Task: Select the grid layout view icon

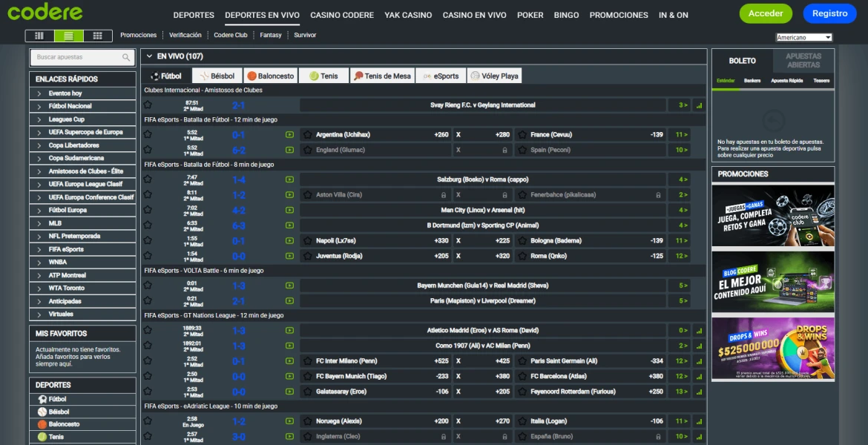Action: point(98,36)
